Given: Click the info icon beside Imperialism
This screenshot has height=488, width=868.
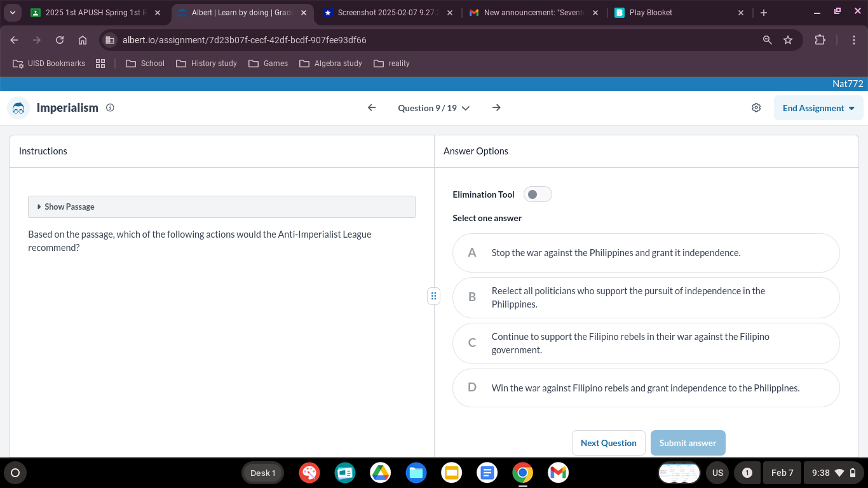Looking at the screenshot, I should 110,108.
